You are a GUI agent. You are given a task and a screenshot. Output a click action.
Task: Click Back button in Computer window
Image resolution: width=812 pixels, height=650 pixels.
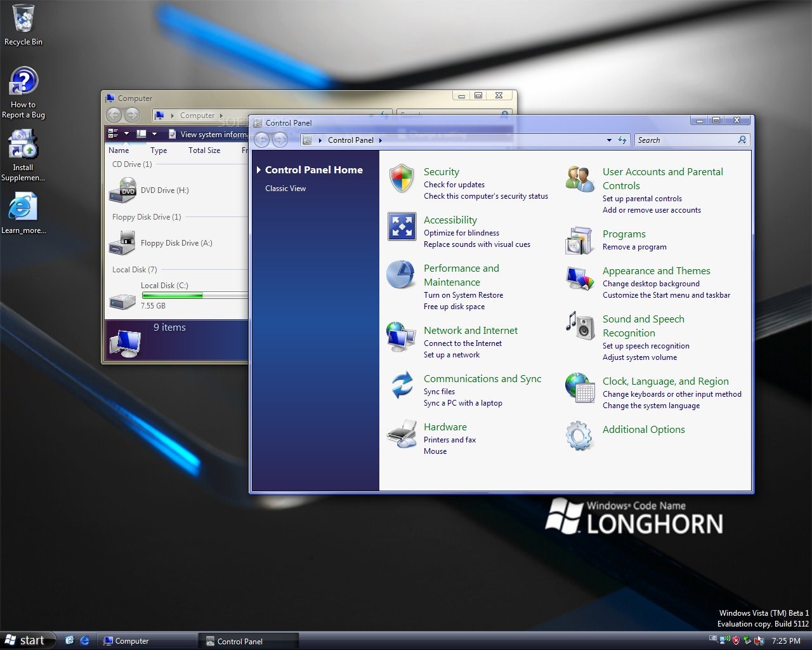(x=114, y=115)
